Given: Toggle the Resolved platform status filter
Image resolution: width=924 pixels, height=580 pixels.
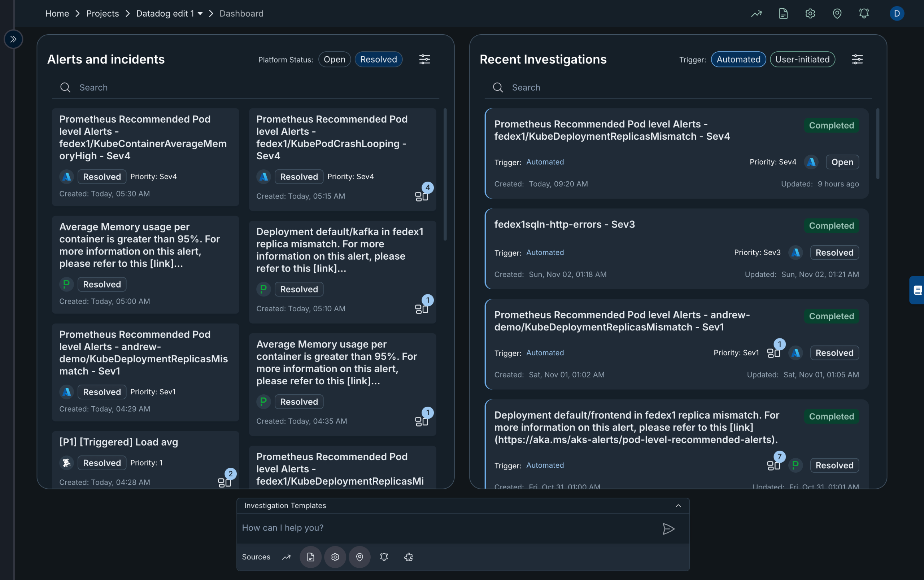Looking at the screenshot, I should (x=378, y=60).
